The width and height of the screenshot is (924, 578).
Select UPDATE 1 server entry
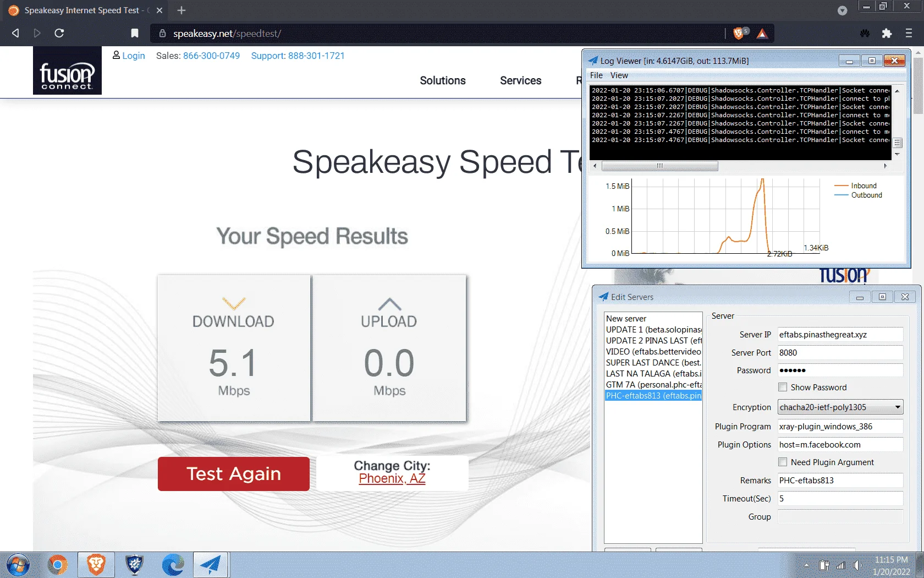(x=653, y=330)
